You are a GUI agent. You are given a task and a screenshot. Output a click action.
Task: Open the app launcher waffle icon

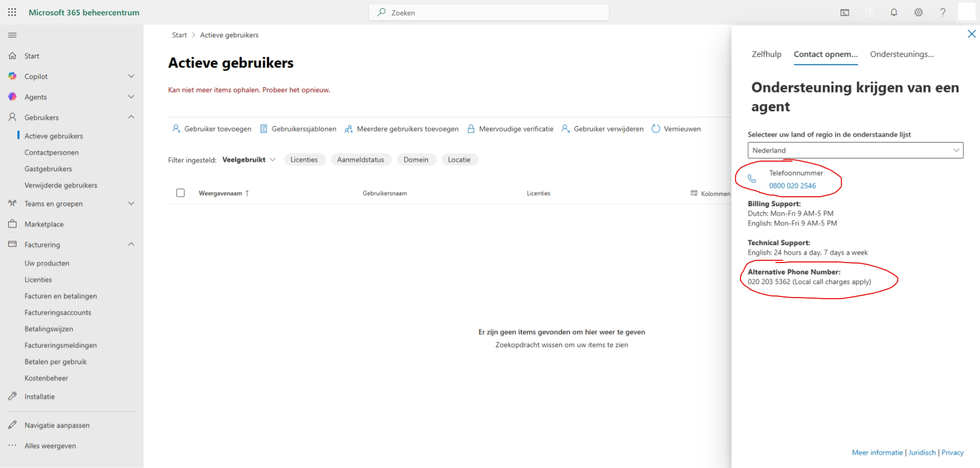[12, 12]
